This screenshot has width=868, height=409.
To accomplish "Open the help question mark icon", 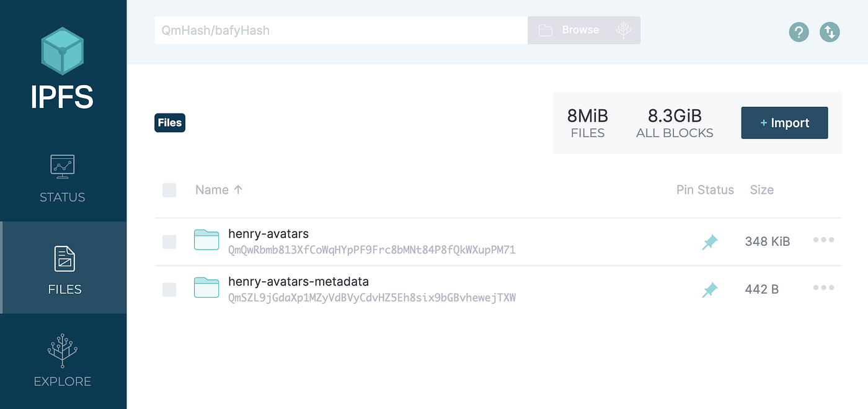I will point(799,32).
